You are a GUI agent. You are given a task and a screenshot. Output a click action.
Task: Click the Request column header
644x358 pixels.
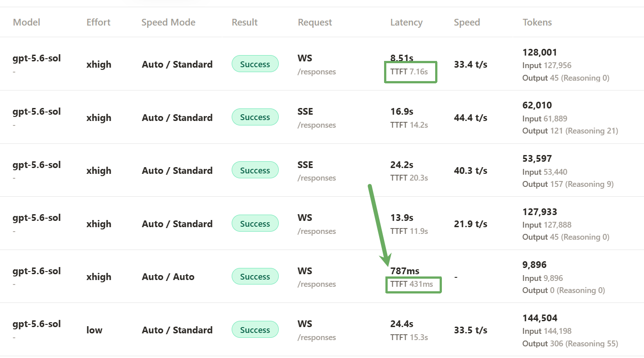click(x=315, y=22)
